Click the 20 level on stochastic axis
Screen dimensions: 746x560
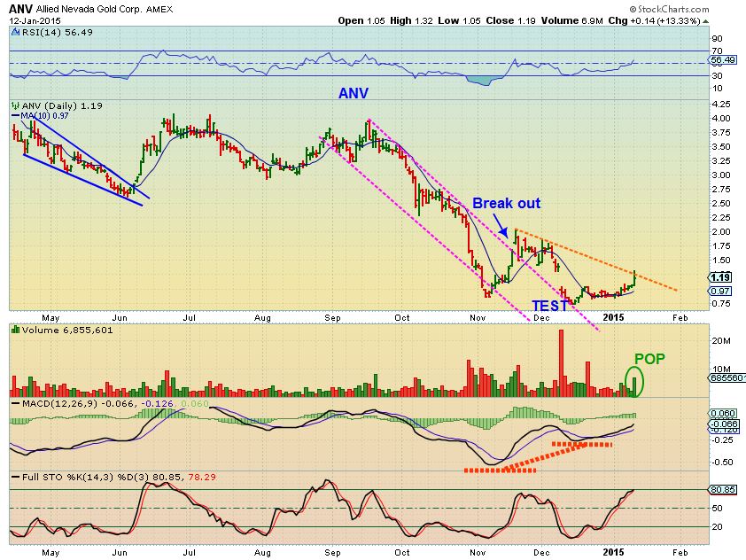717,526
